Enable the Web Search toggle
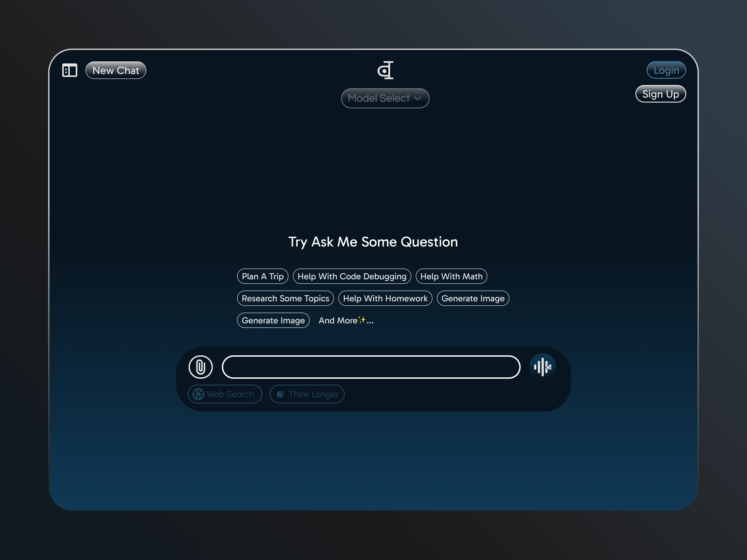747x560 pixels. [x=225, y=394]
